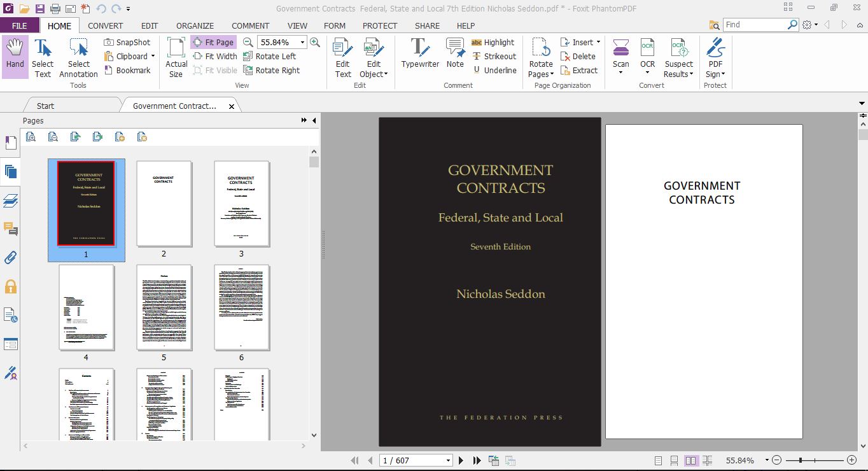Image resolution: width=868 pixels, height=471 pixels.
Task: Switch to the Start document tab
Action: tap(45, 106)
